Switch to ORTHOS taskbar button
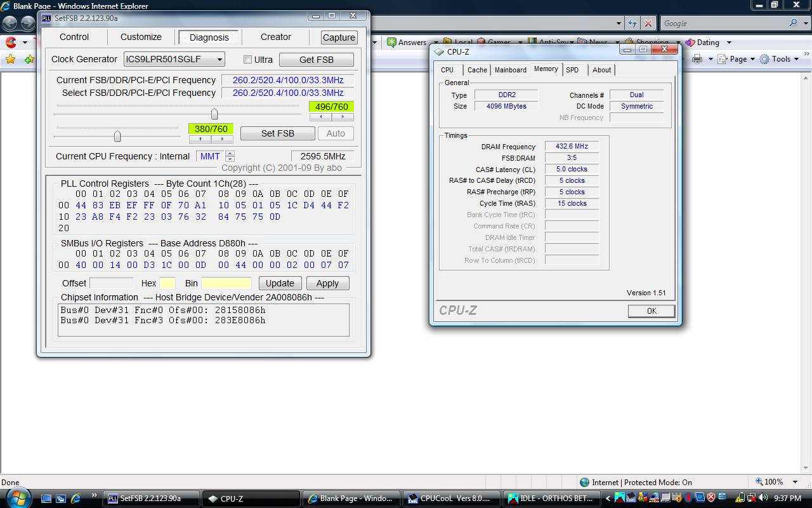This screenshot has height=508, width=812. pos(551,498)
